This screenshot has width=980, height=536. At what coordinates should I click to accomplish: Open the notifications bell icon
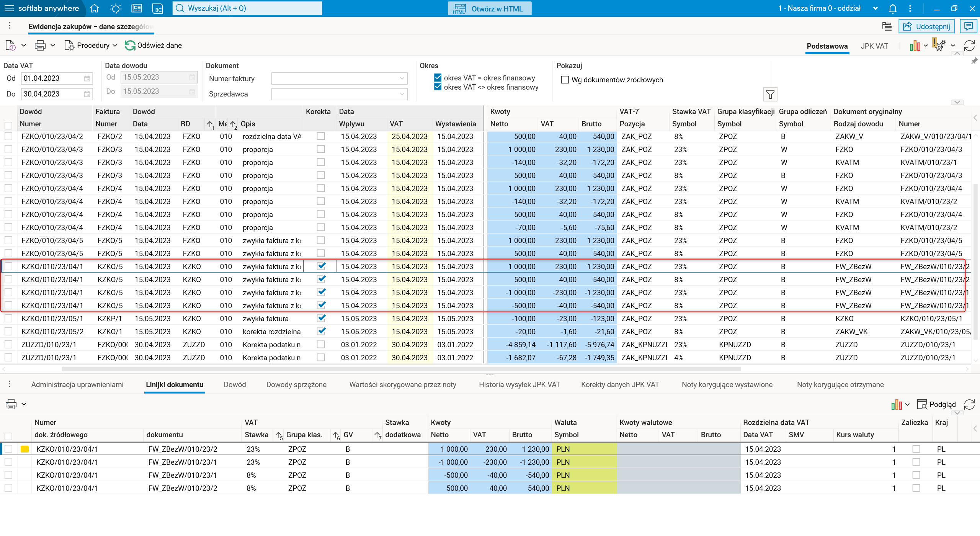coord(893,8)
